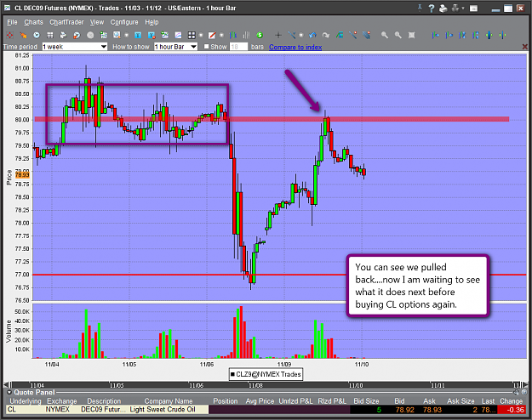Click the trendline icon with red delete mark
Screen dimensions: 532x420
point(353,35)
